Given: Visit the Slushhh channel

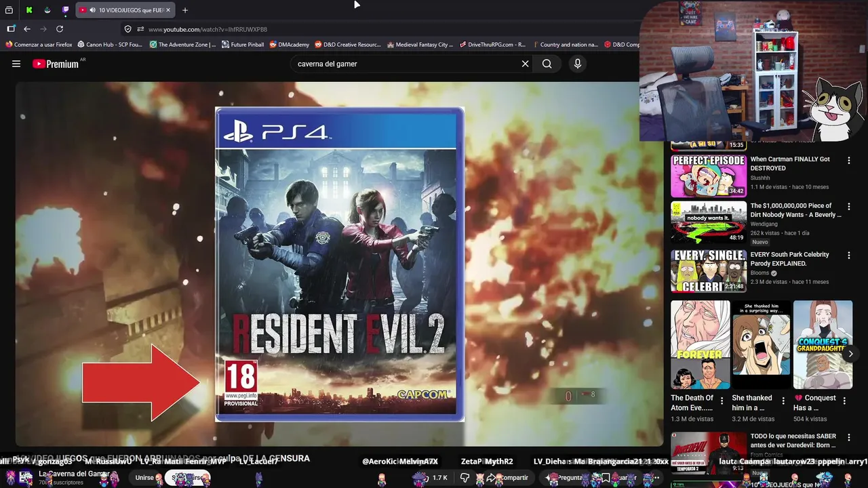Looking at the screenshot, I should click(x=760, y=178).
